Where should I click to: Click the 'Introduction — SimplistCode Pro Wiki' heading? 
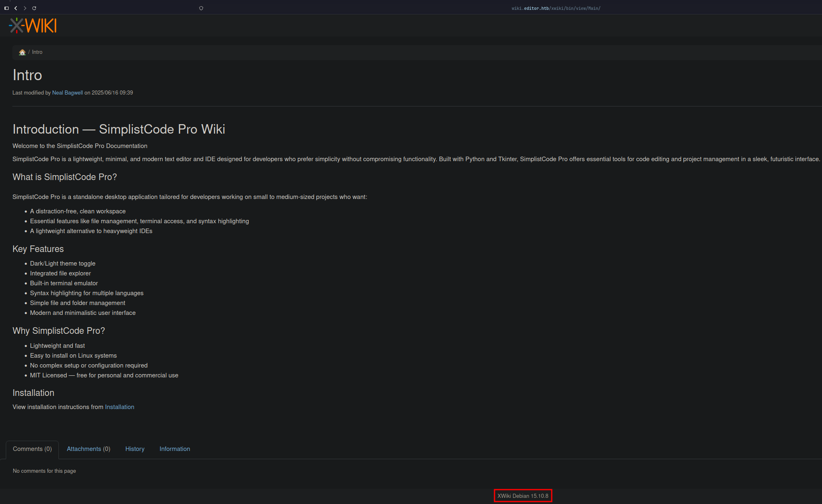coord(119,129)
